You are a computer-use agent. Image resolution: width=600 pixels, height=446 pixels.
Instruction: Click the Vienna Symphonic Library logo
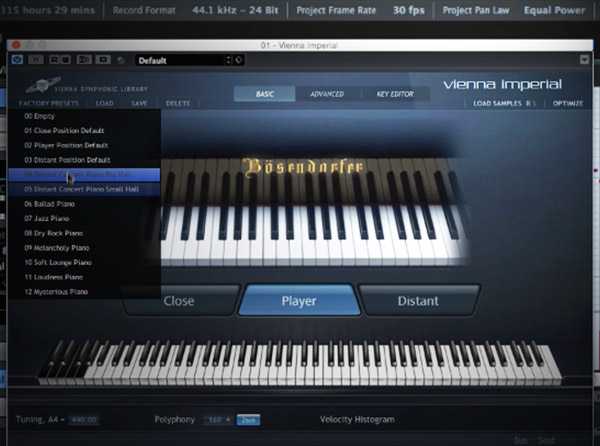(x=86, y=86)
